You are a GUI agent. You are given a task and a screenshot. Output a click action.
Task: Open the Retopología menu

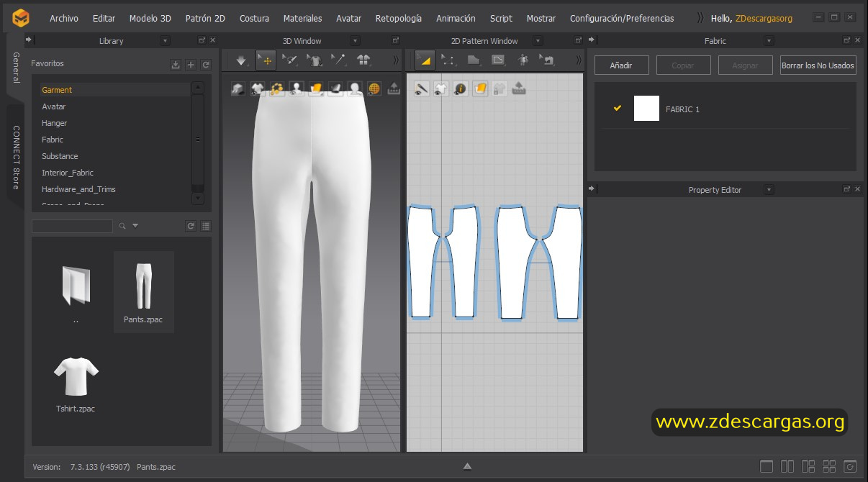click(x=399, y=18)
